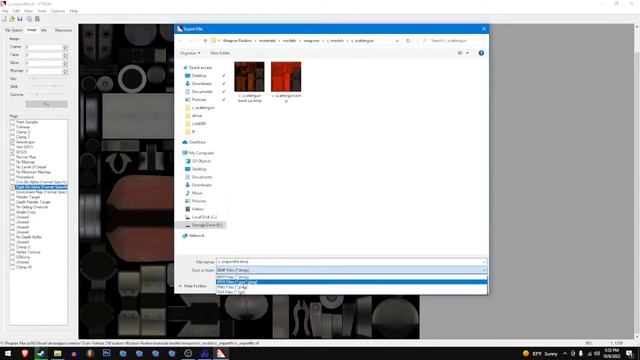
Task: Click the File name input field
Action: point(351,262)
